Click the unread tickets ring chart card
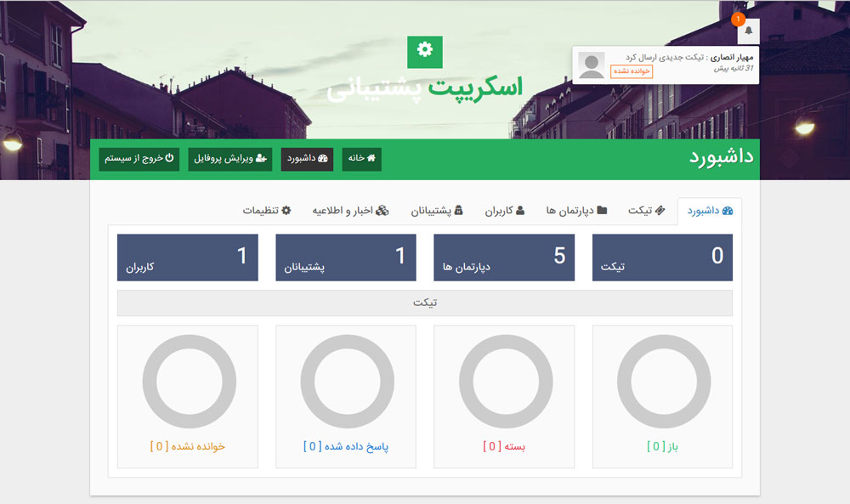The width and height of the screenshot is (850, 504). coord(188,397)
